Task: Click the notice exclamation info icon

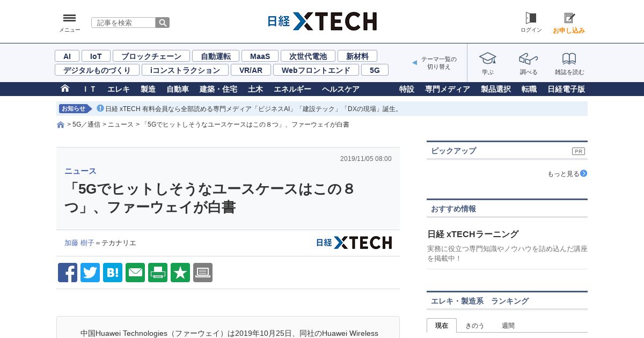Action: pyautogui.click(x=100, y=108)
